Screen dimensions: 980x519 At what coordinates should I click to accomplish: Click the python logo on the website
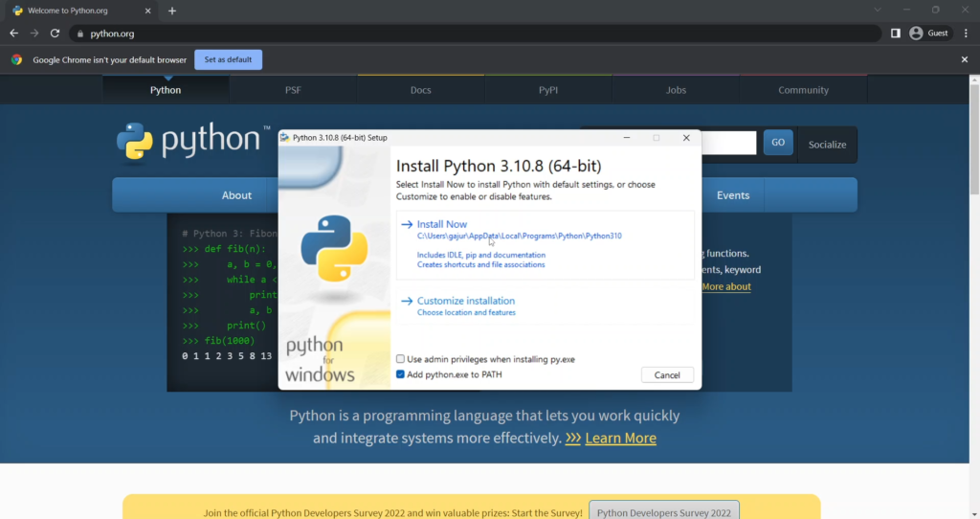point(193,141)
